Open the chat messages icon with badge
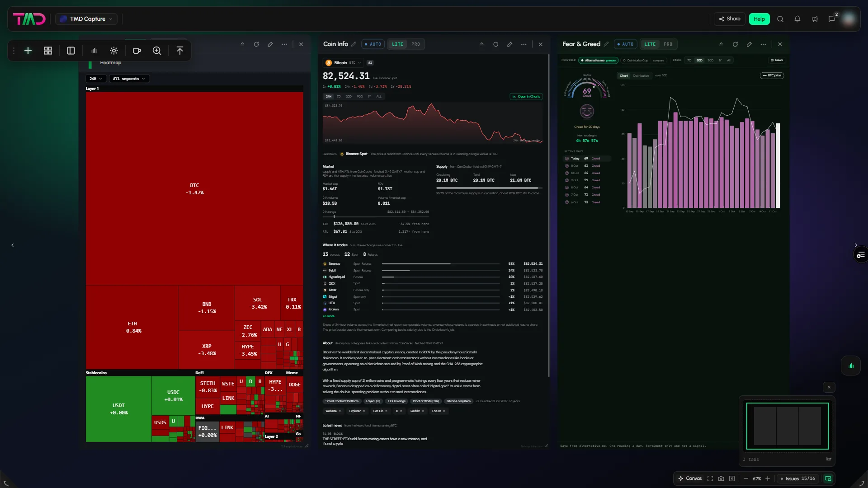Image resolution: width=868 pixels, height=488 pixels. (x=832, y=19)
